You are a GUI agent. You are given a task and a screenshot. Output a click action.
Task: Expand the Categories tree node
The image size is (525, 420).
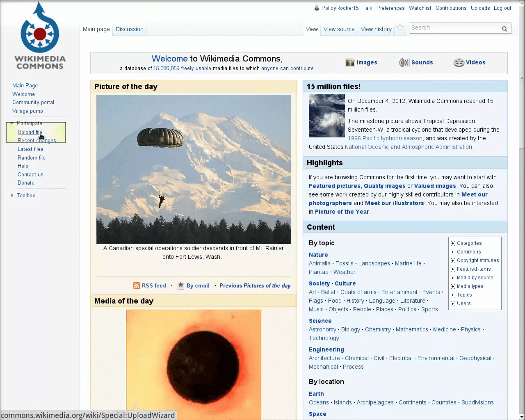tap(453, 243)
